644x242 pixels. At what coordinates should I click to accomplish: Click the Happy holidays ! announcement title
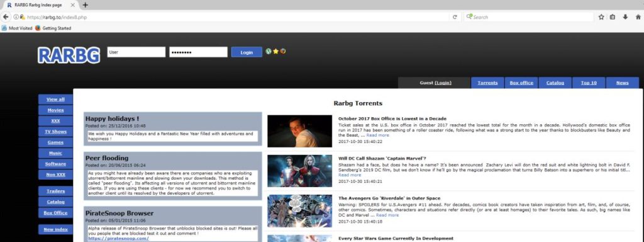click(112, 118)
